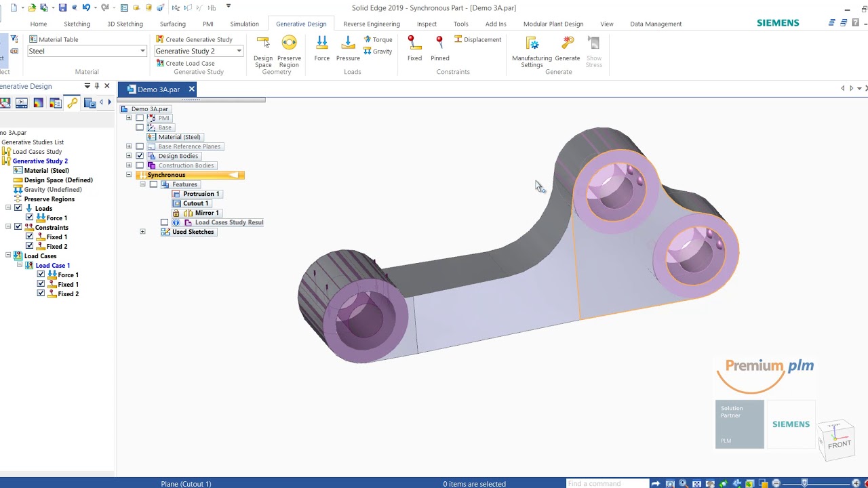Expand the Used Sketches node
The image size is (868, 488).
tap(142, 232)
